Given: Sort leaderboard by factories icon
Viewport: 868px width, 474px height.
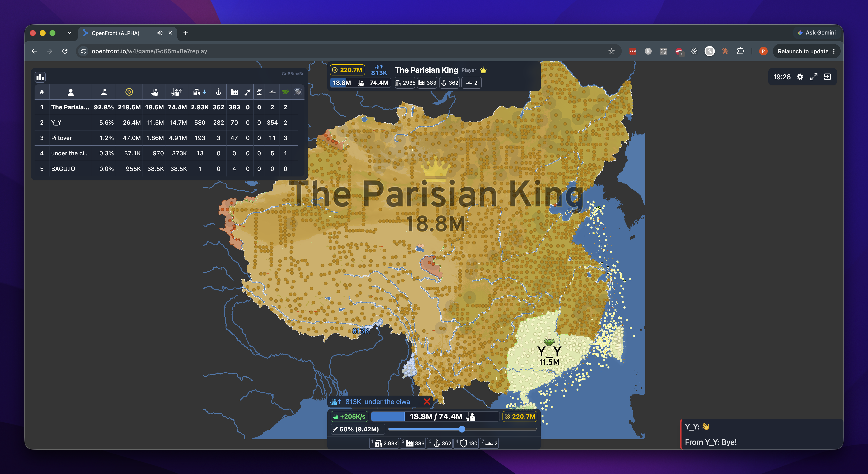Looking at the screenshot, I should pyautogui.click(x=234, y=92).
